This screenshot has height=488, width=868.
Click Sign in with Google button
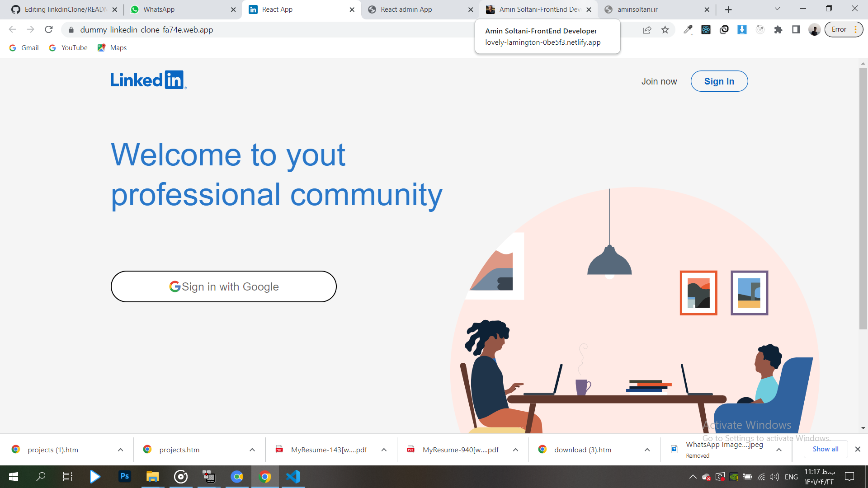click(x=224, y=286)
